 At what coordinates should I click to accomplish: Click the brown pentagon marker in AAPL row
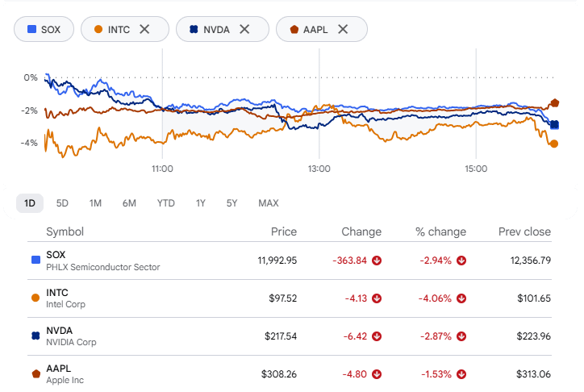click(35, 373)
